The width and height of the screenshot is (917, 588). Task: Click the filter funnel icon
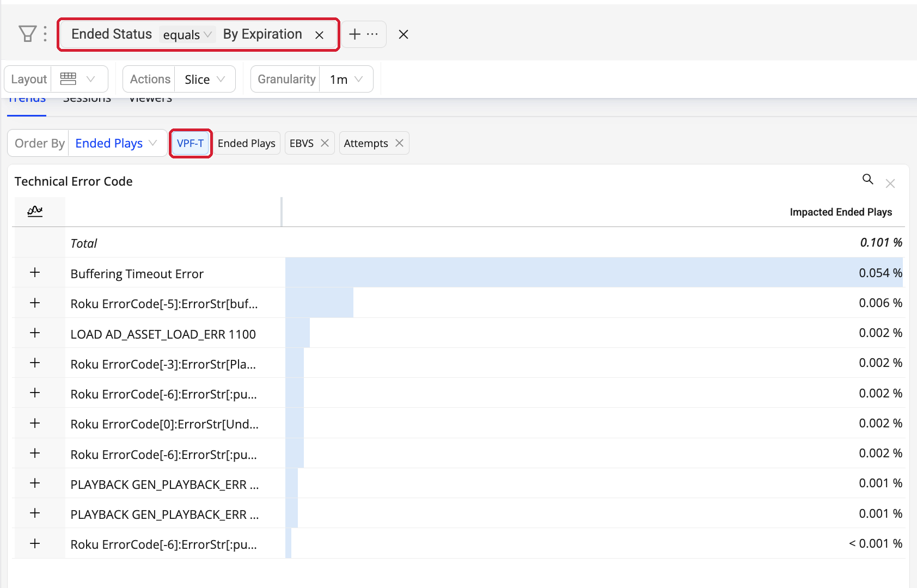click(27, 34)
